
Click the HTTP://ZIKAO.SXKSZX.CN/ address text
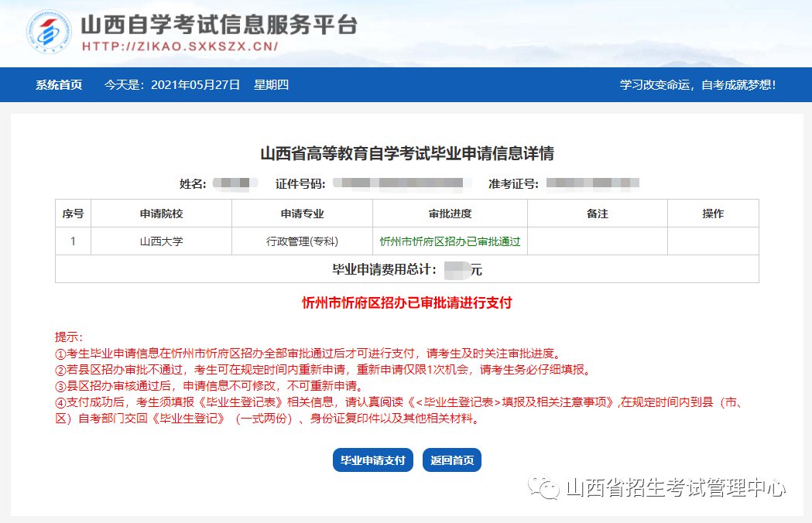point(180,46)
